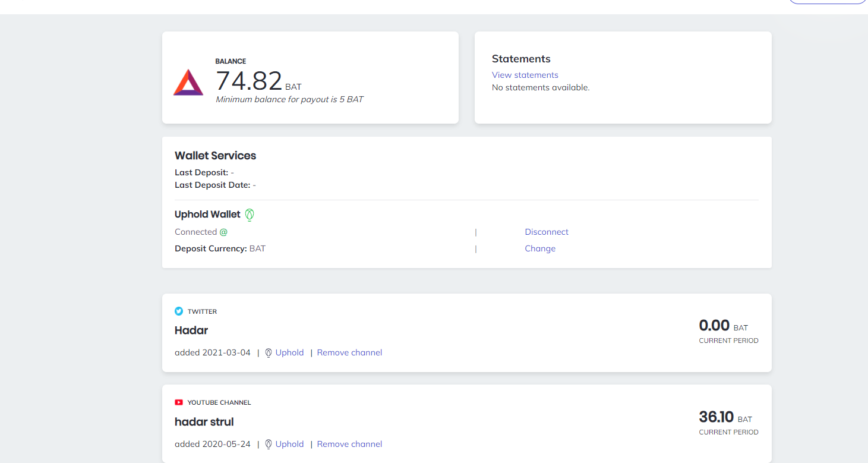Click the 36.10 BAT current period amount
Viewport: 868px width, 463px height.
pyautogui.click(x=726, y=417)
